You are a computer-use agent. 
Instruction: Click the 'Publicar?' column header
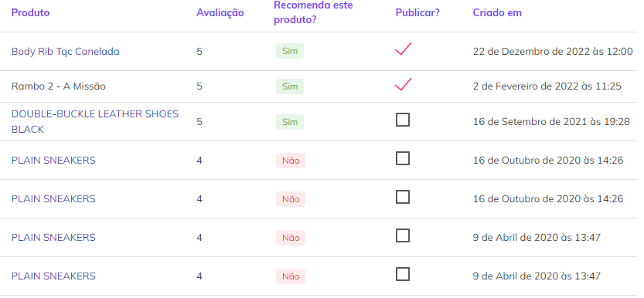tap(417, 12)
